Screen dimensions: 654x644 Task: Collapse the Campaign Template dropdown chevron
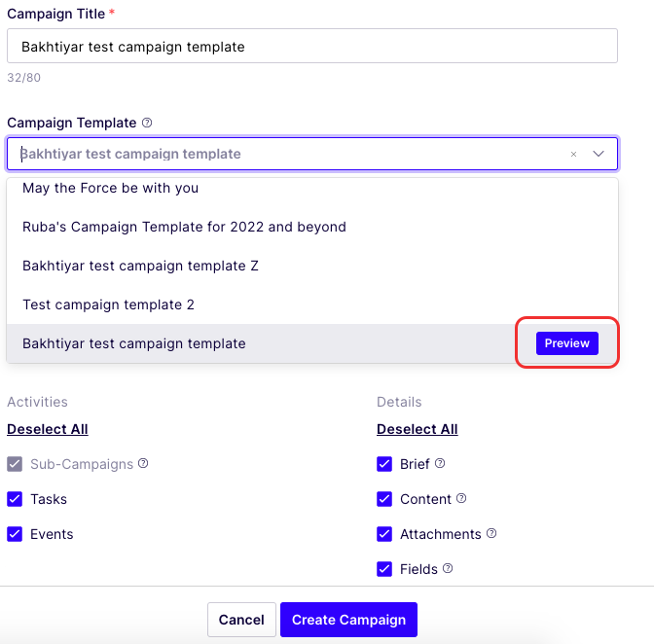click(x=599, y=154)
